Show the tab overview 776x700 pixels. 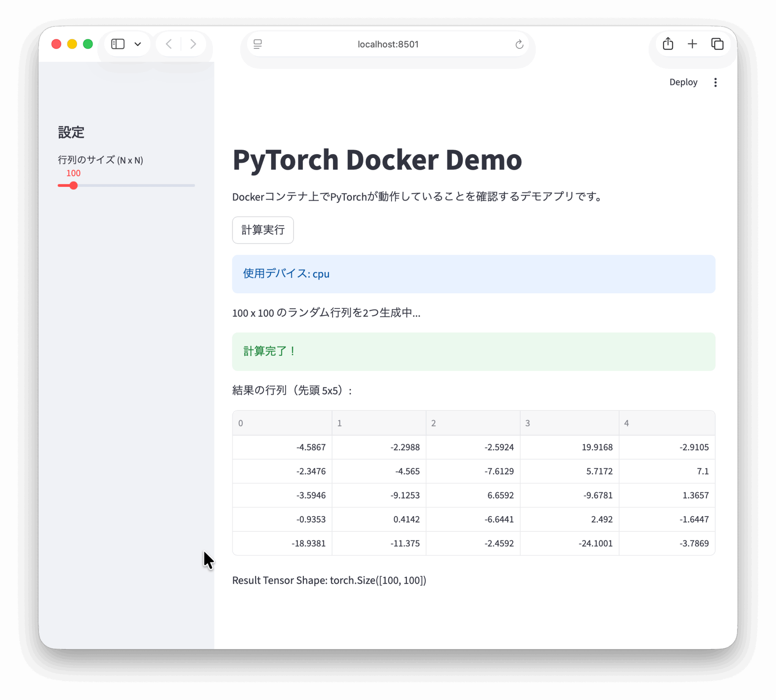[717, 44]
